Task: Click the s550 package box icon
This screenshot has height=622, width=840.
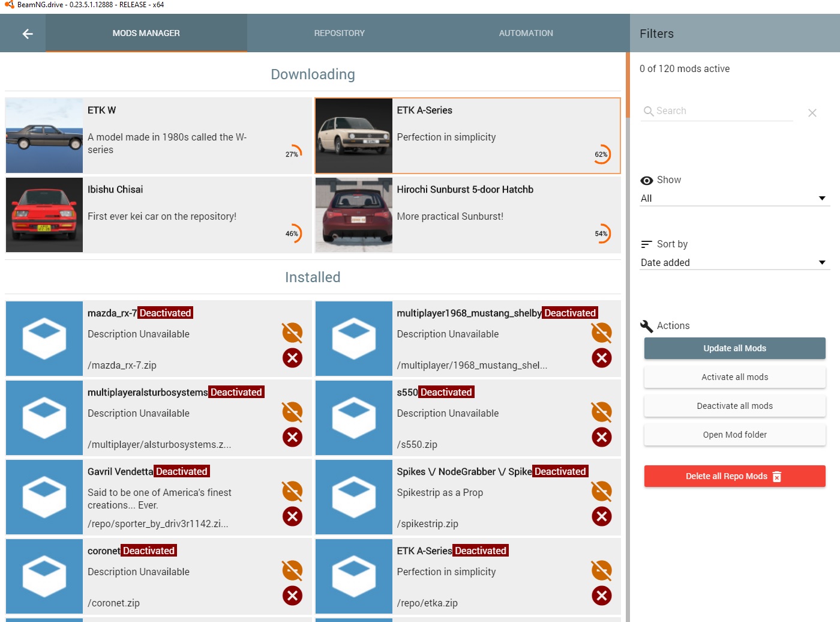Action: 354,418
